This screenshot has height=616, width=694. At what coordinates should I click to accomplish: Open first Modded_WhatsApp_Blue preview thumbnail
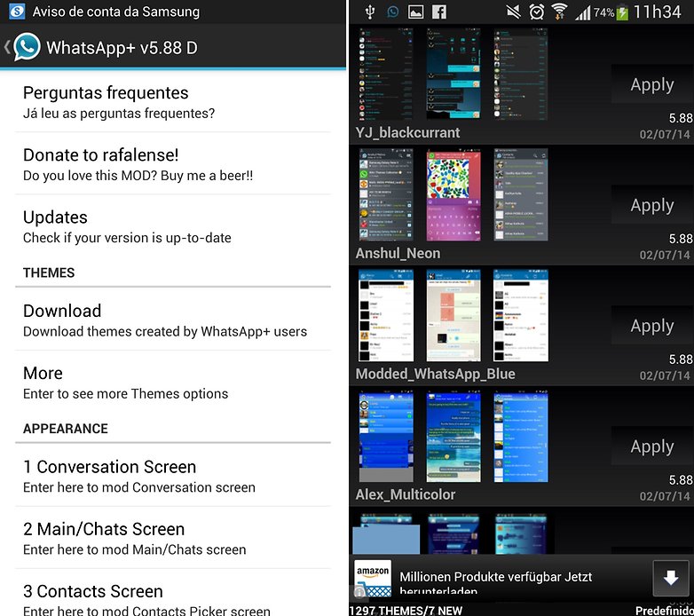click(x=386, y=315)
